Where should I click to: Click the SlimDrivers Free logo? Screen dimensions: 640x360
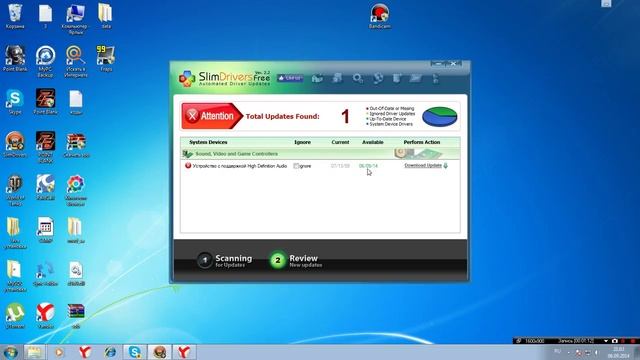click(x=224, y=78)
